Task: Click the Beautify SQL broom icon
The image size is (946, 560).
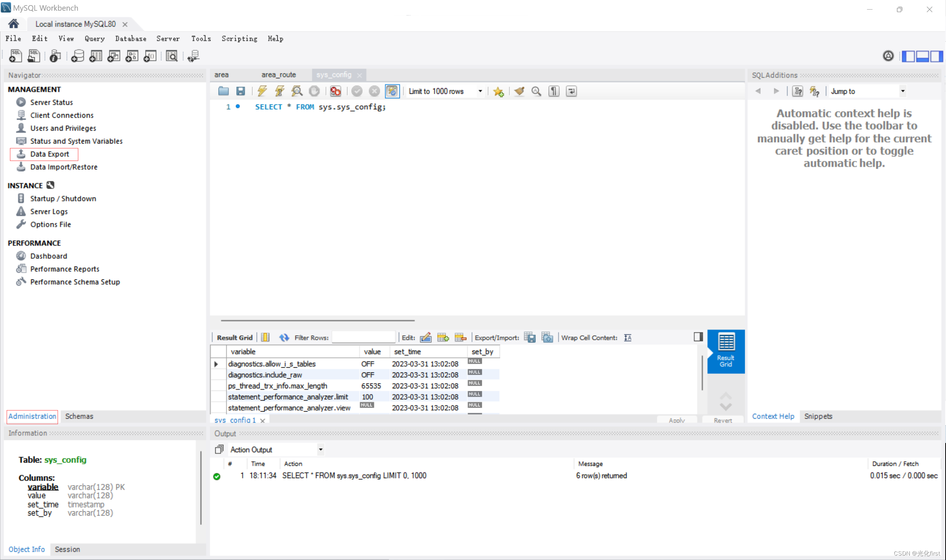Action: [520, 91]
